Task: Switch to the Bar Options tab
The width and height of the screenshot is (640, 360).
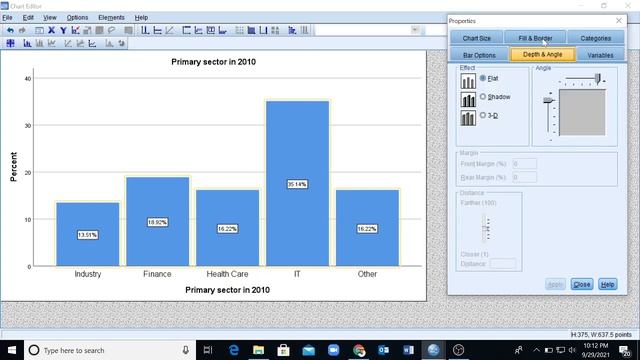Action: pyautogui.click(x=479, y=55)
